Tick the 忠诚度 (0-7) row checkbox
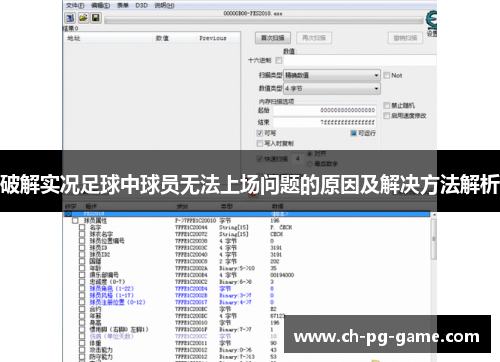 point(82,282)
